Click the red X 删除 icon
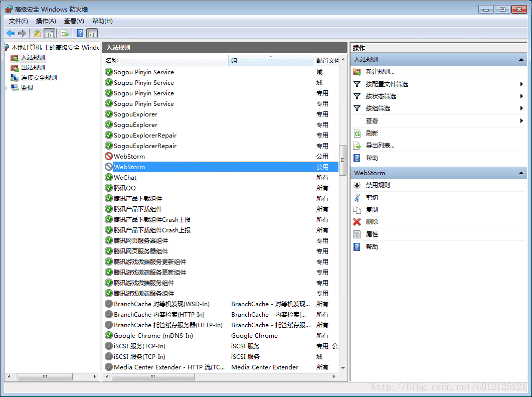The width and height of the screenshot is (532, 397). [357, 222]
